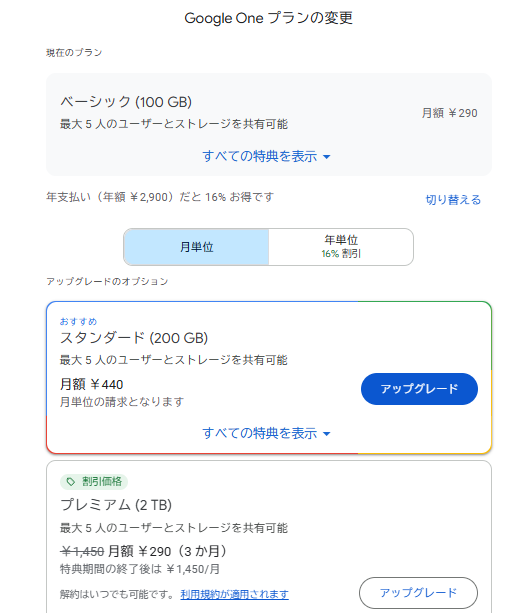The height and width of the screenshot is (613, 526).
Task: Click the arrow beside Standard plan benefits link
Action: pos(327,434)
